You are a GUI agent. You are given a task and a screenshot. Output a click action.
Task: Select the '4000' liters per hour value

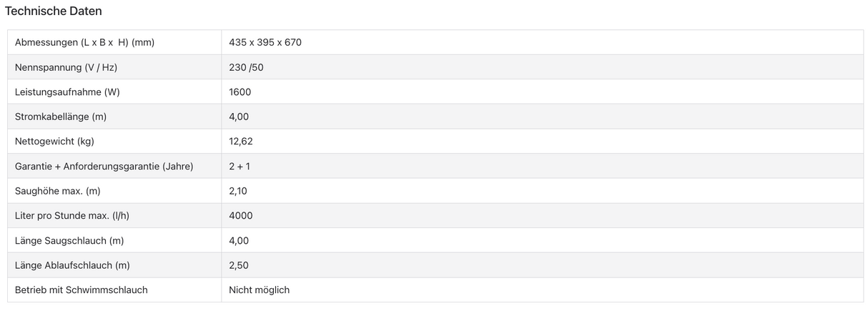[241, 216]
